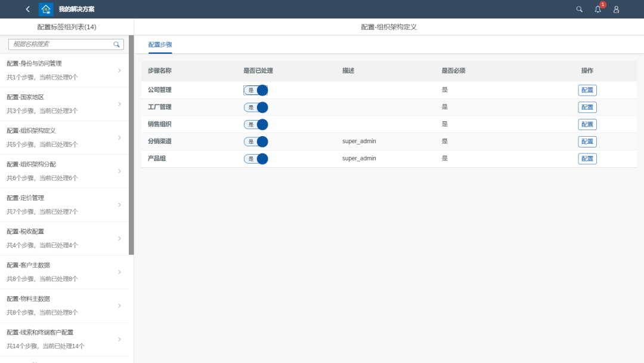Open the home logo icon

pyautogui.click(x=46, y=9)
